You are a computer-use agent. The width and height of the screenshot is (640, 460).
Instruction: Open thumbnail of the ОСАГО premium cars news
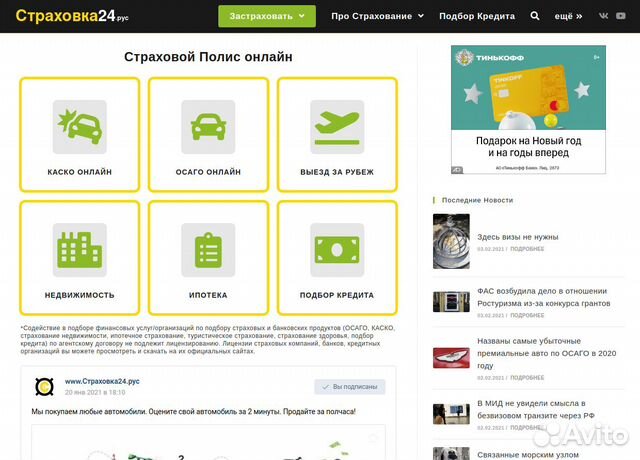pos(451,358)
